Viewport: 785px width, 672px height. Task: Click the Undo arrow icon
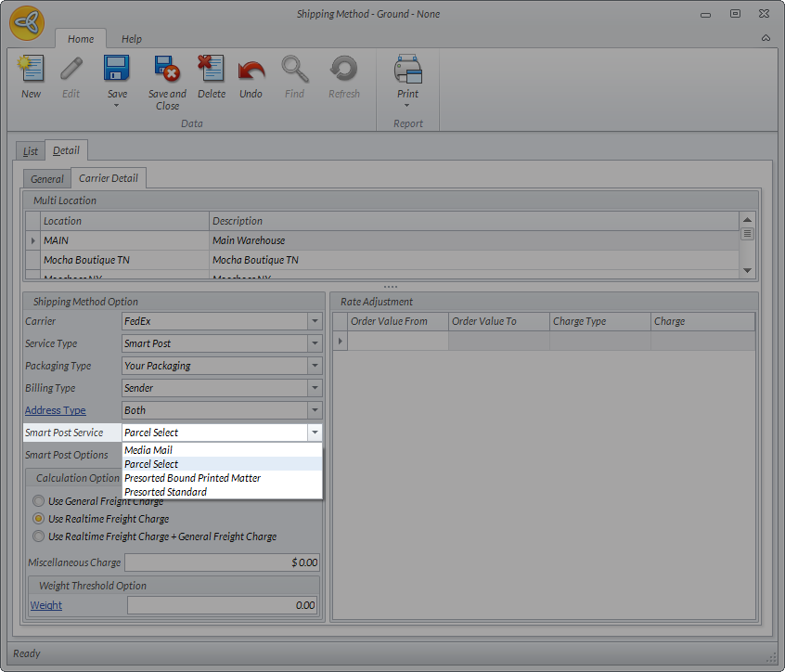pos(251,71)
